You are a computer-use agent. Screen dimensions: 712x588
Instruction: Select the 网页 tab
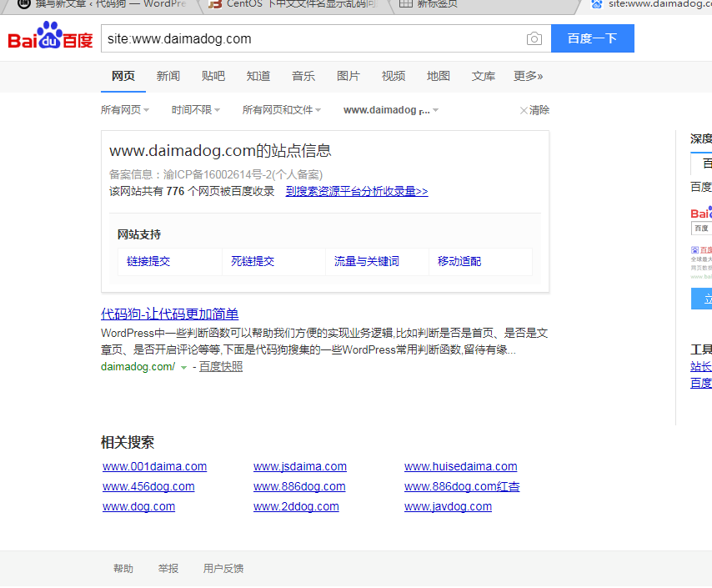pos(123,76)
